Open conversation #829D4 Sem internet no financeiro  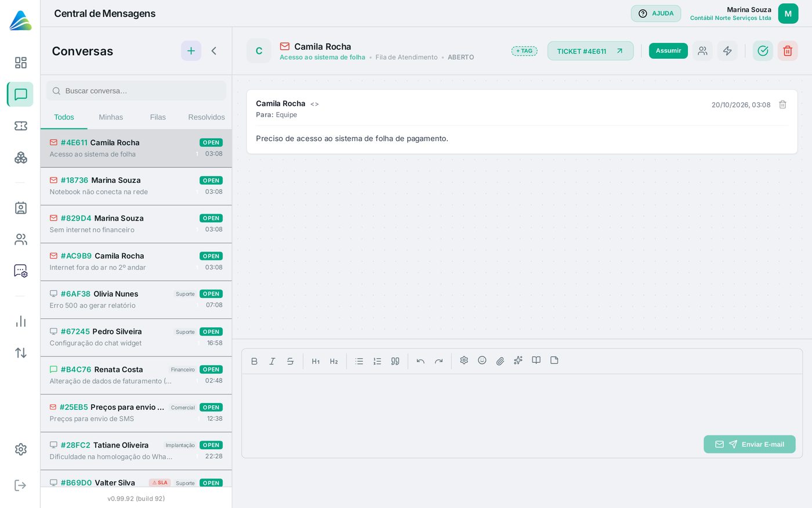point(136,224)
